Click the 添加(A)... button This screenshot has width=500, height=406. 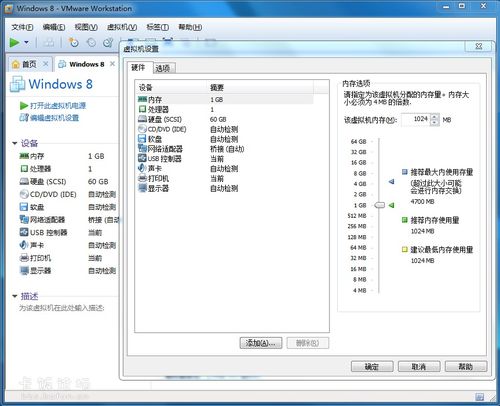[x=261, y=343]
